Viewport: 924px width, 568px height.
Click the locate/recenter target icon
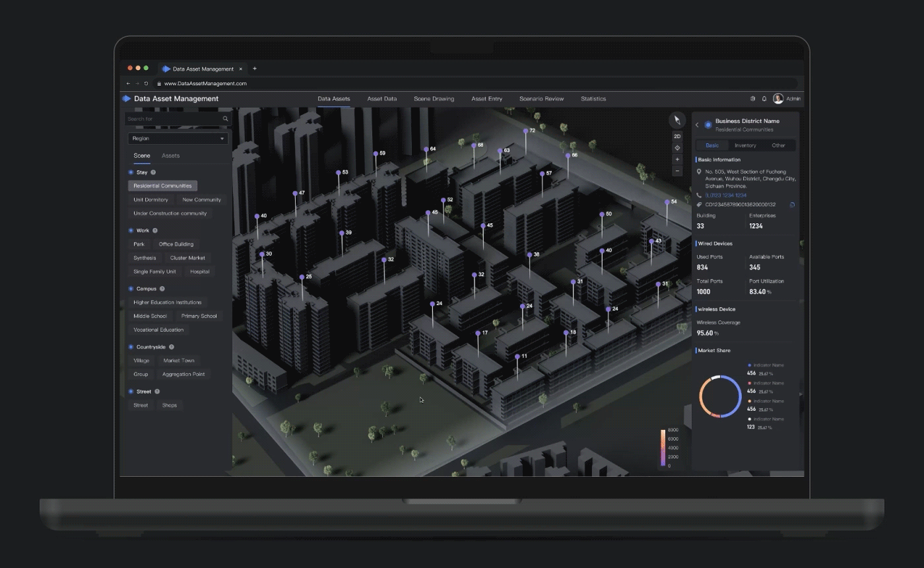click(x=677, y=148)
